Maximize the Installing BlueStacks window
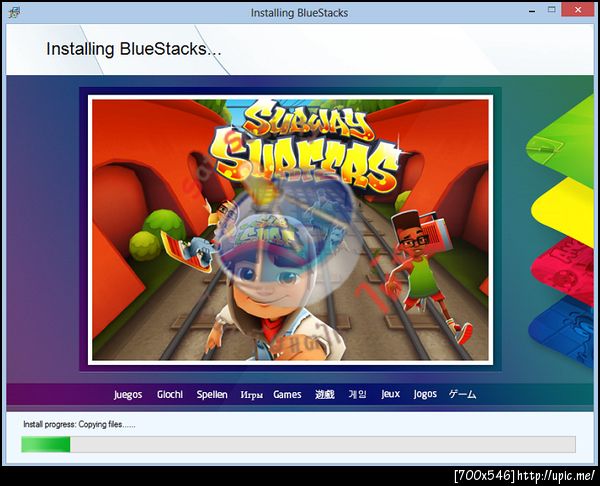Image resolution: width=600 pixels, height=486 pixels. tap(551, 10)
